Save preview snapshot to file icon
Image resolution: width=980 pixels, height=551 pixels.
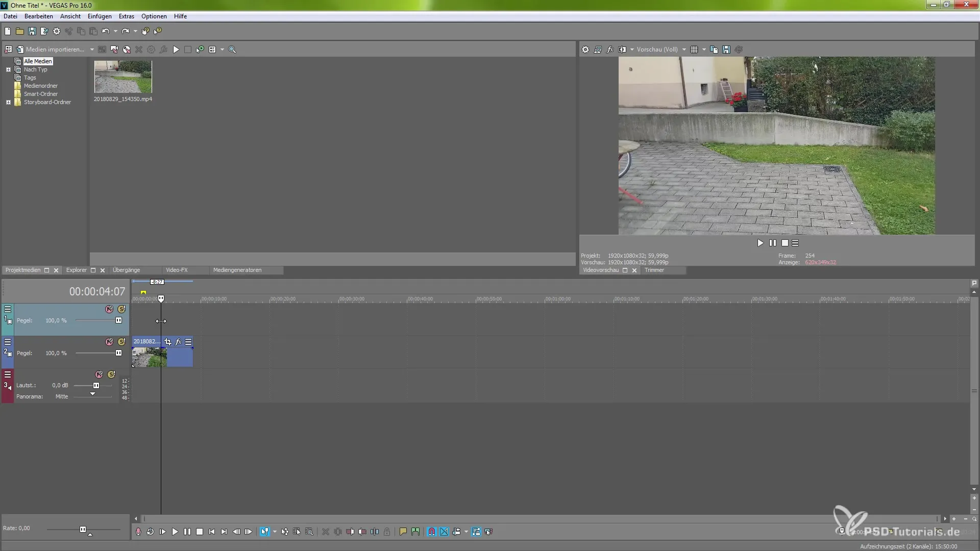(x=726, y=49)
